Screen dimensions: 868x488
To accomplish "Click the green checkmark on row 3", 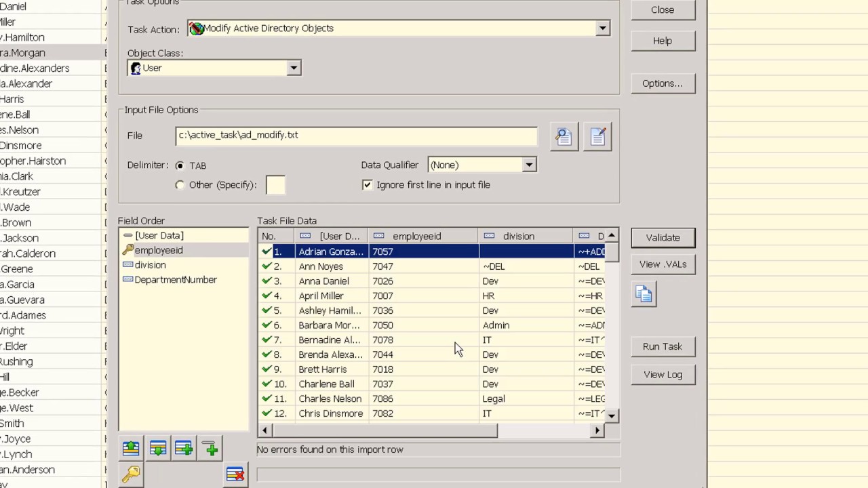I will click(x=267, y=281).
